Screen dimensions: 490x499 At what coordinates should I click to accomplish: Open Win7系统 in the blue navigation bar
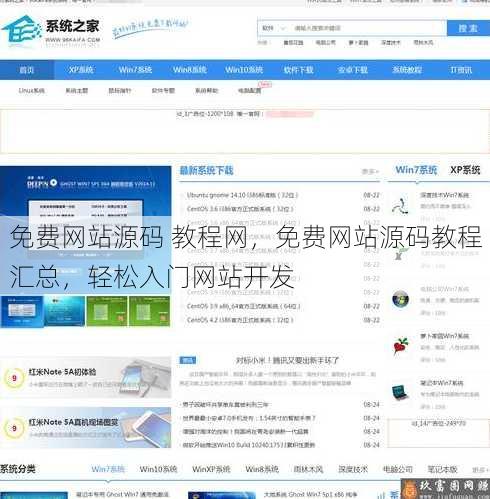(x=135, y=70)
